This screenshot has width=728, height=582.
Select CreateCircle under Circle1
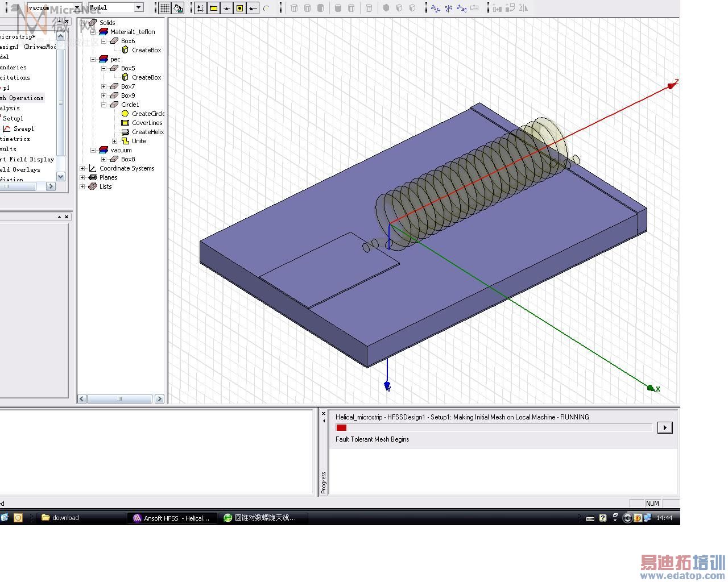point(148,114)
